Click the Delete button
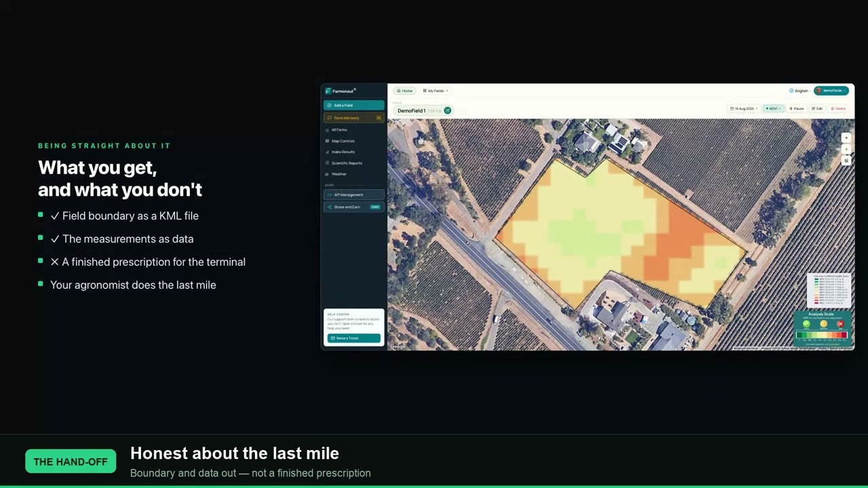Viewport: 868px width, 488px height. tap(838, 108)
